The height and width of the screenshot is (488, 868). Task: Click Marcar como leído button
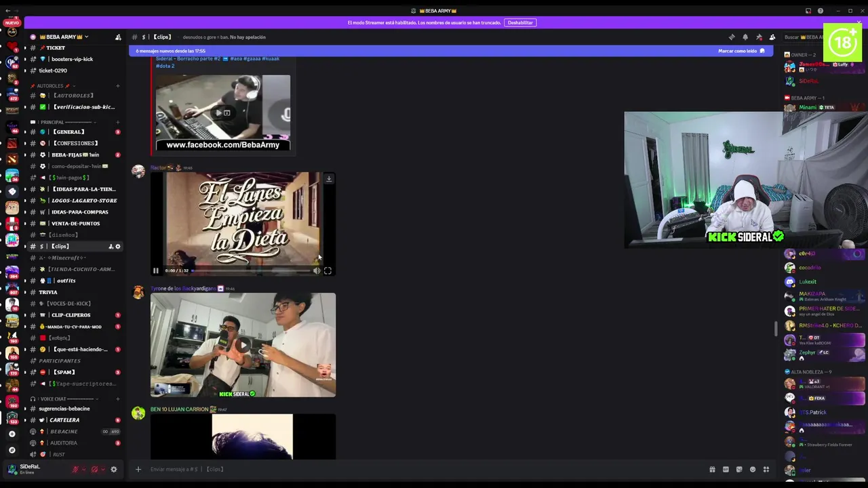click(741, 51)
